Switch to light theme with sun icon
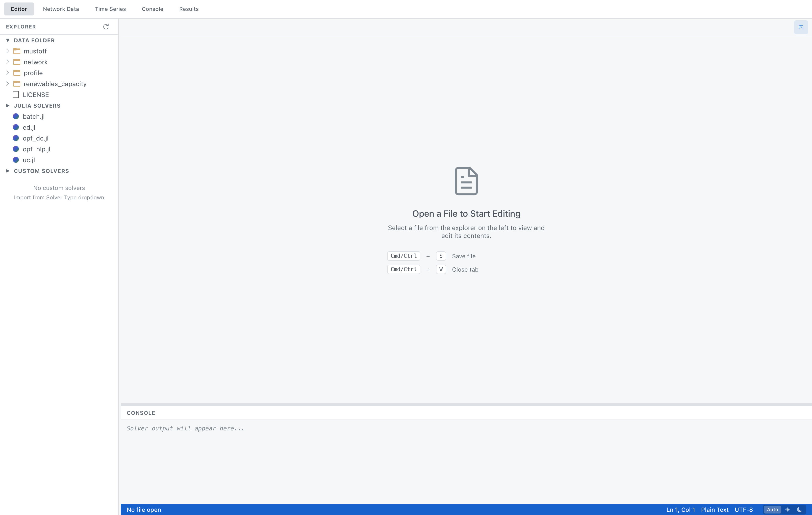 pyautogui.click(x=788, y=510)
